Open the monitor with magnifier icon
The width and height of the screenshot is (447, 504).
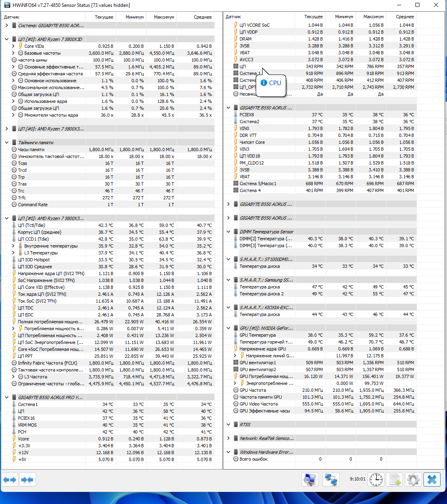[x=310, y=480]
